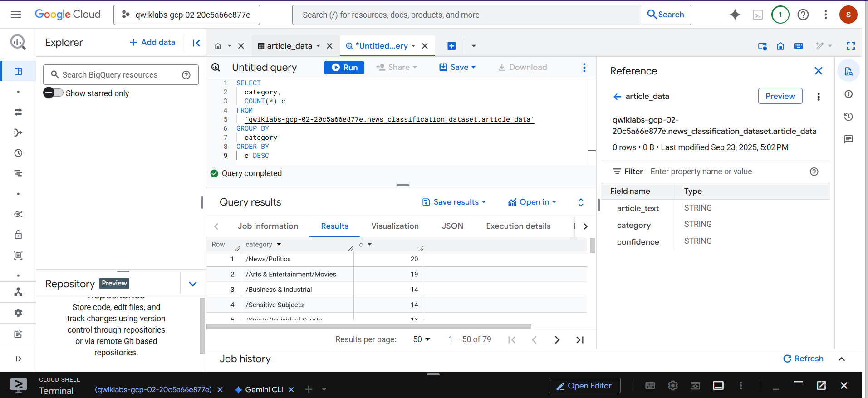Activate Cloud Shell from the top bar

pos(758,15)
